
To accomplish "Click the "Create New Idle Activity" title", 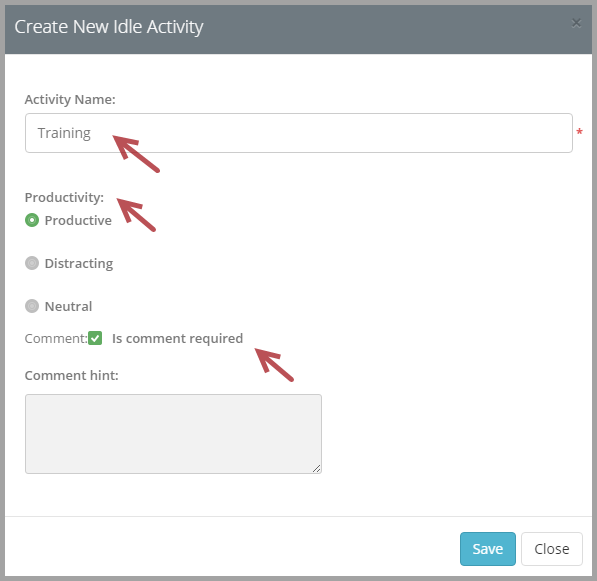I will point(109,27).
